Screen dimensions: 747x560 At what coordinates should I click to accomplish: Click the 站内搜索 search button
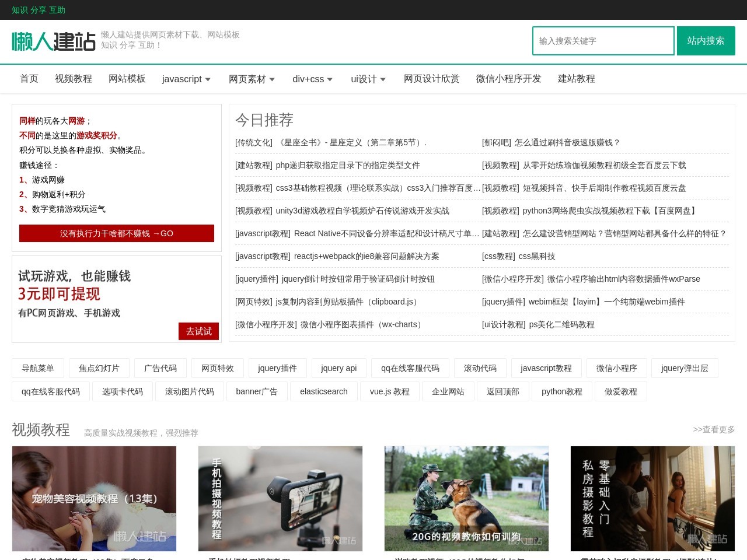pos(706,41)
